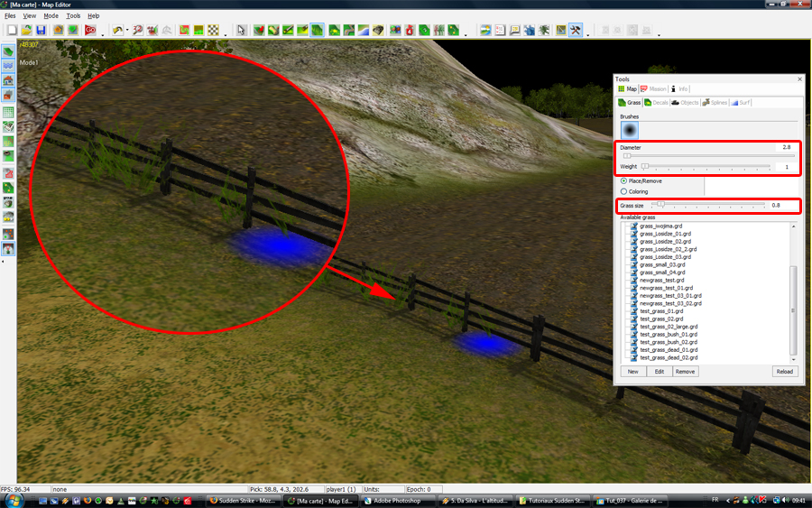Open a map with the folder icon

click(x=26, y=30)
